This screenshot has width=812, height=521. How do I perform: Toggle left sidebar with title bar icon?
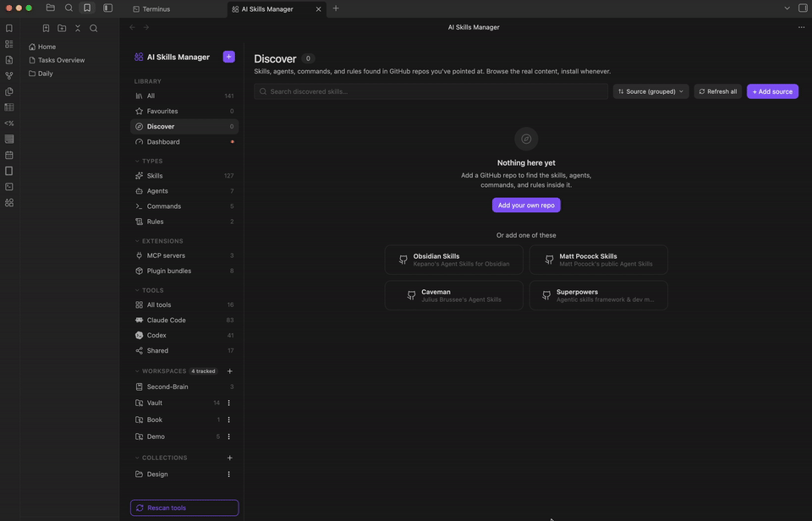107,8
